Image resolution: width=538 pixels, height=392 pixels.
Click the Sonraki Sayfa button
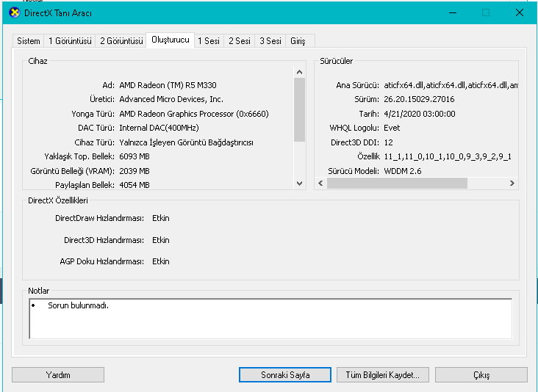coord(285,375)
